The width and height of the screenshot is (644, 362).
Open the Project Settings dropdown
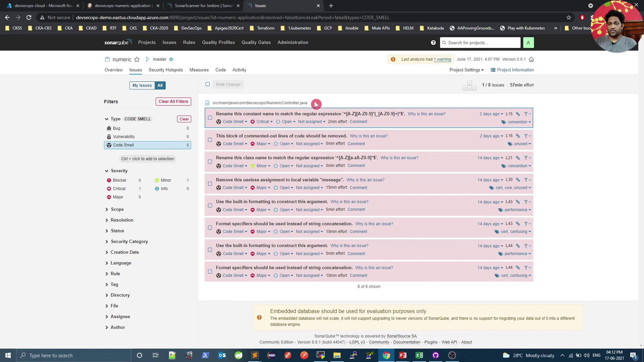(x=466, y=70)
